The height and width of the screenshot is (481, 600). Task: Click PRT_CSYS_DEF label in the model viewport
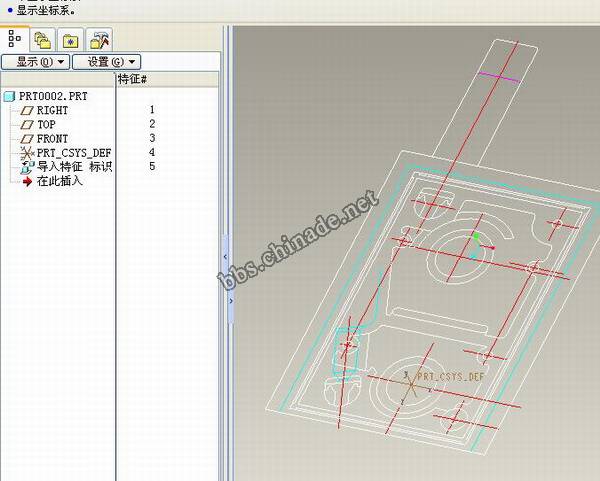450,377
